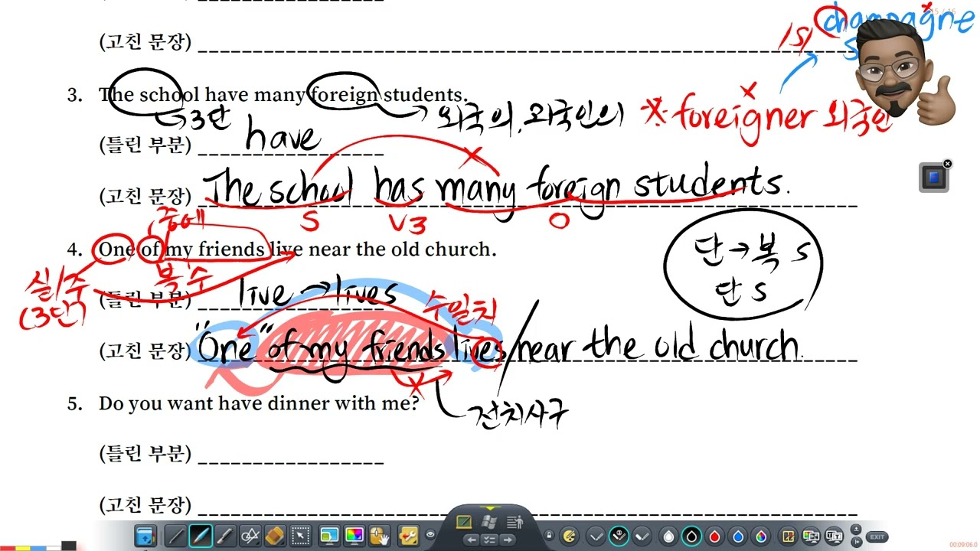Switch to chalkboard whiteboard mode

pyautogui.click(x=463, y=522)
